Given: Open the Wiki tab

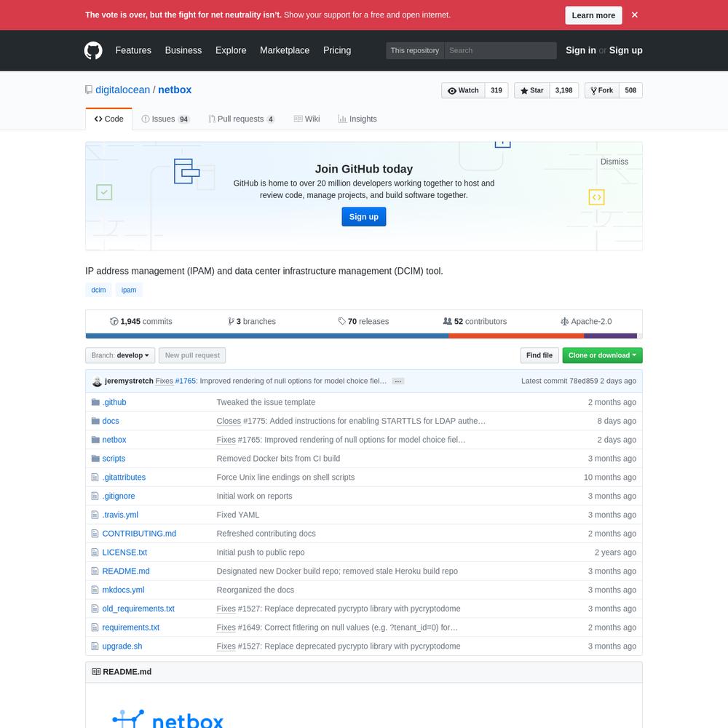Looking at the screenshot, I should coord(306,119).
